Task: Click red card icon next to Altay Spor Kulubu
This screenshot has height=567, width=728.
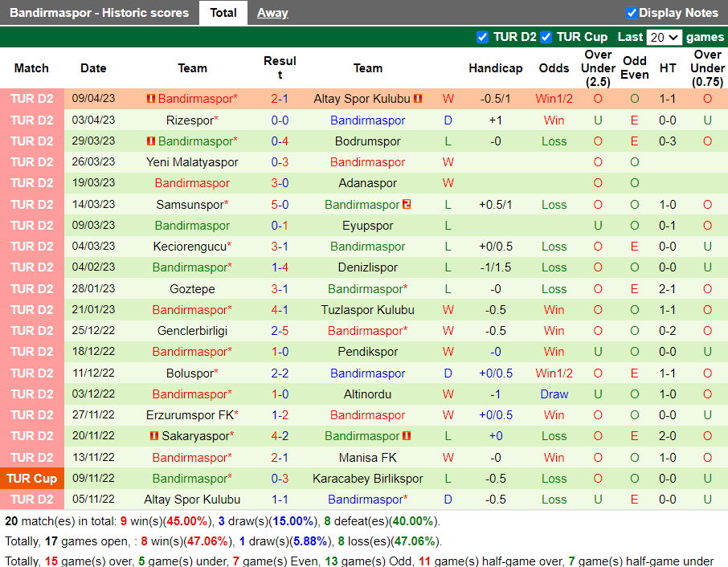Action: pos(416,99)
